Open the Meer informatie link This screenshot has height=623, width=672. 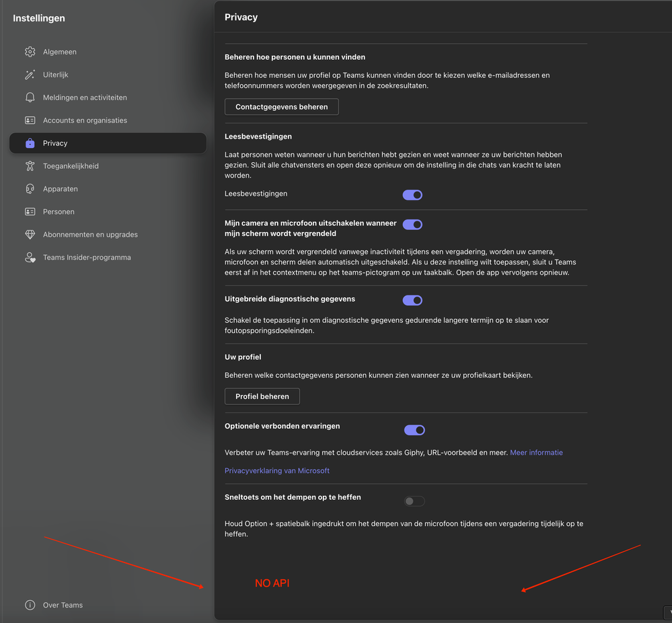(536, 453)
